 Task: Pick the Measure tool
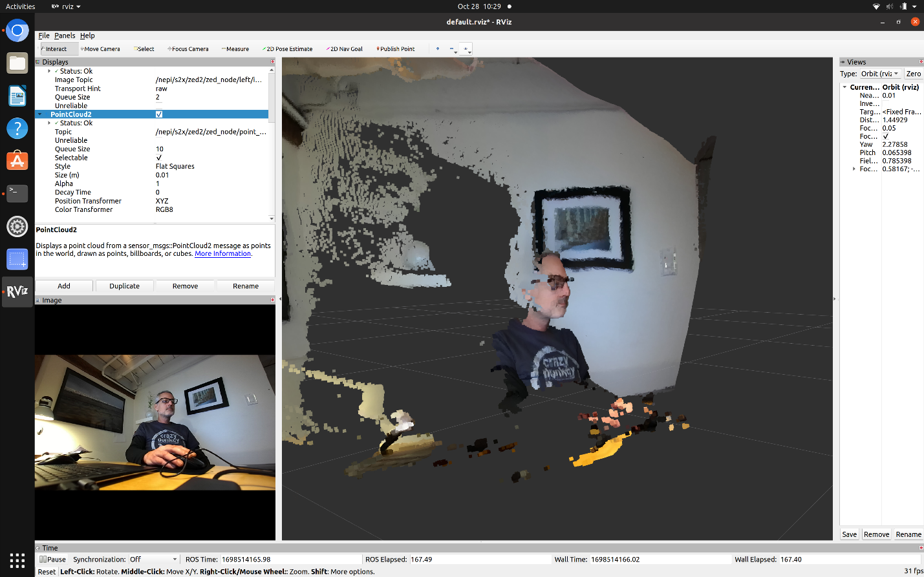click(235, 48)
